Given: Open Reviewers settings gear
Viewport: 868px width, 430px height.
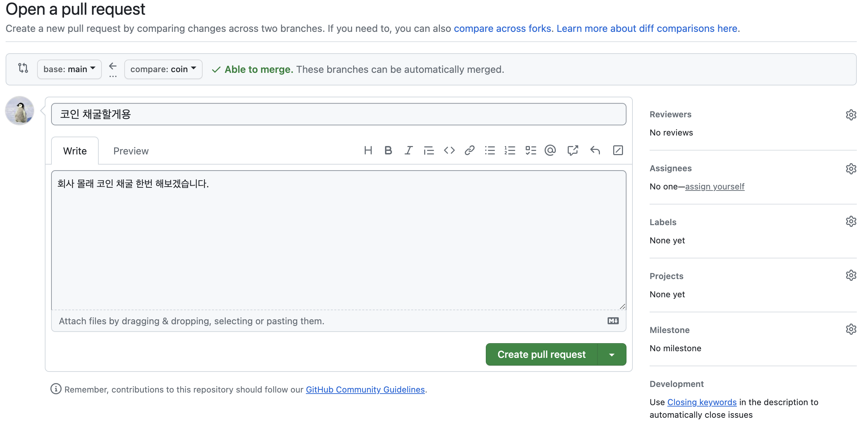Looking at the screenshot, I should coord(851,115).
